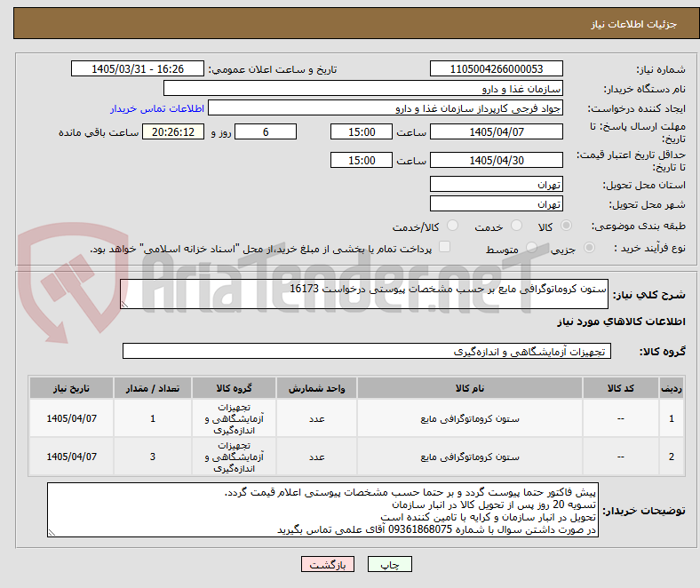700x588 pixels.
Task: Click the response deadline date 1405/04/07 field
Action: click(497, 131)
